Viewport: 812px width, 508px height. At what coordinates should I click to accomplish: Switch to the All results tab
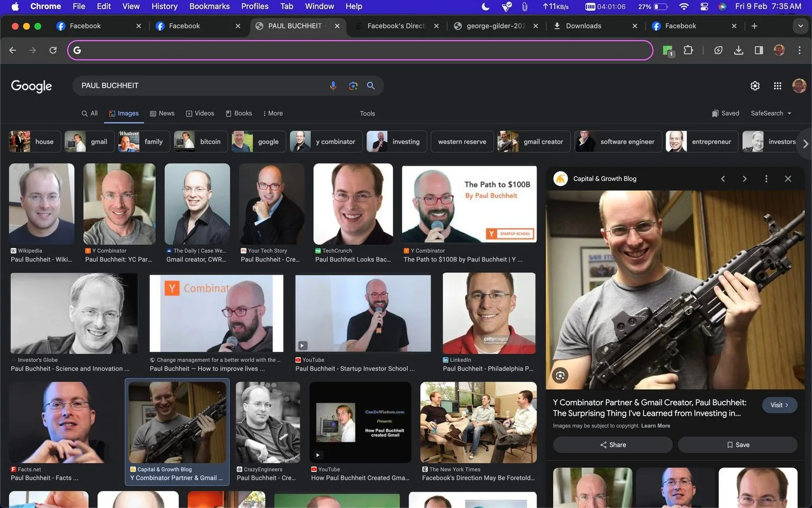point(89,113)
